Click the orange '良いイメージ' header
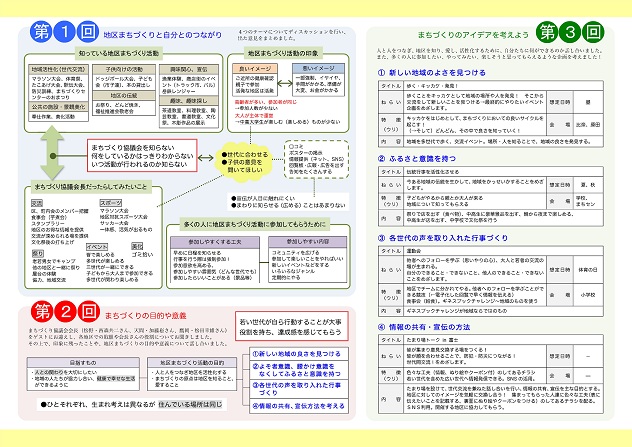The width and height of the screenshot is (632, 447). point(255,69)
